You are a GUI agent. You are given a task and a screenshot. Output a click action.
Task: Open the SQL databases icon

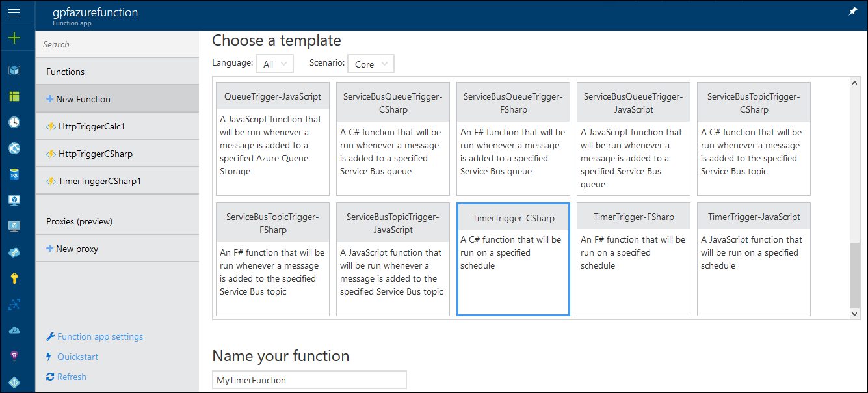14,174
